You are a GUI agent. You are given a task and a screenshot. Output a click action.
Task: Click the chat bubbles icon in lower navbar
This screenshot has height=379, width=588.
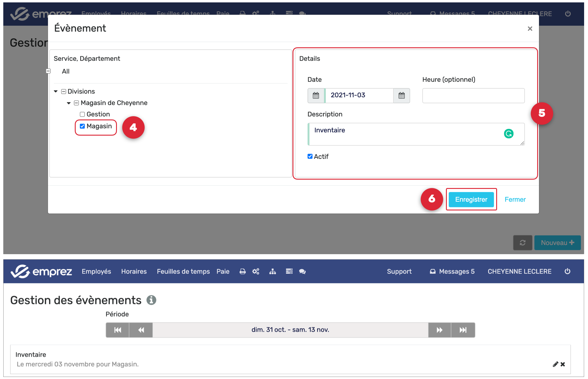pyautogui.click(x=302, y=272)
